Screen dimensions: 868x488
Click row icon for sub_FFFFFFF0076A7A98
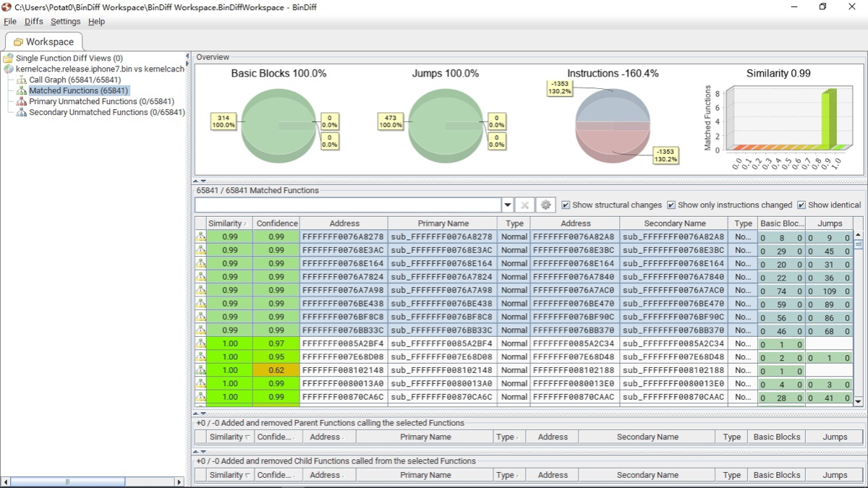200,290
